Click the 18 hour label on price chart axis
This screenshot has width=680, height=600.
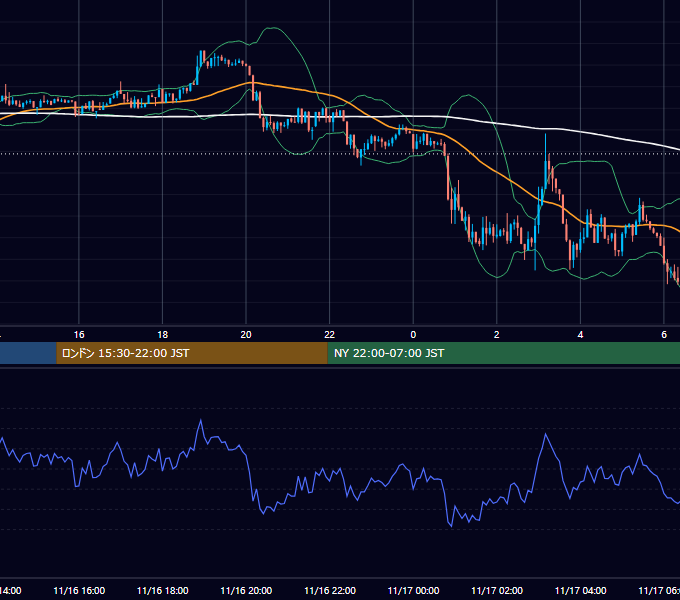pyautogui.click(x=162, y=335)
